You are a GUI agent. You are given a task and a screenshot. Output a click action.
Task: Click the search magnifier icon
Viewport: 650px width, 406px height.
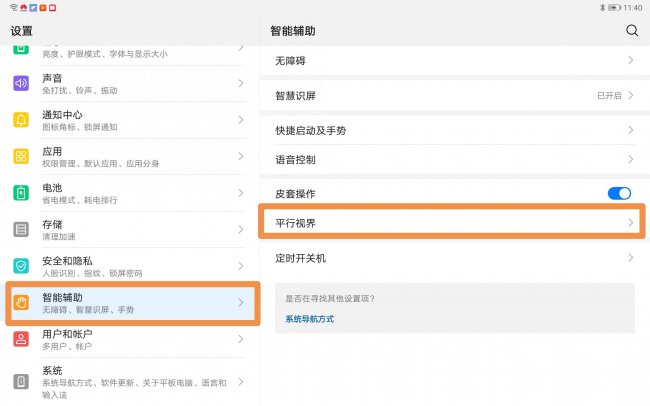[x=632, y=30]
